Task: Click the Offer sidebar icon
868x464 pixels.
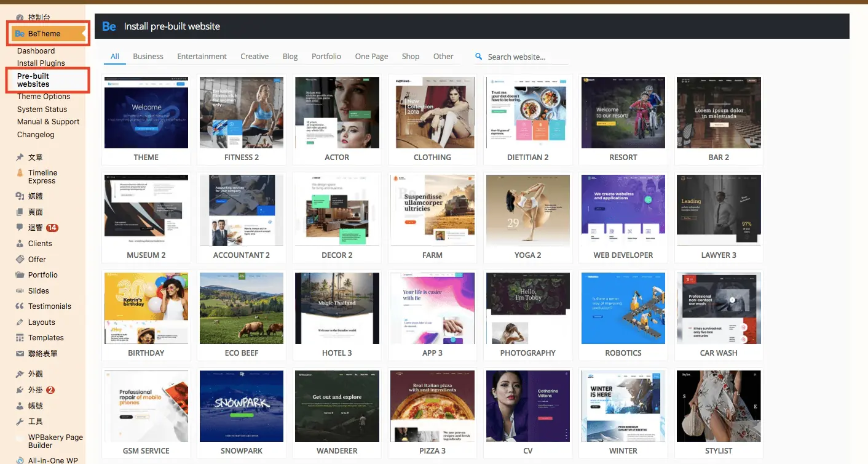Action: 20,259
